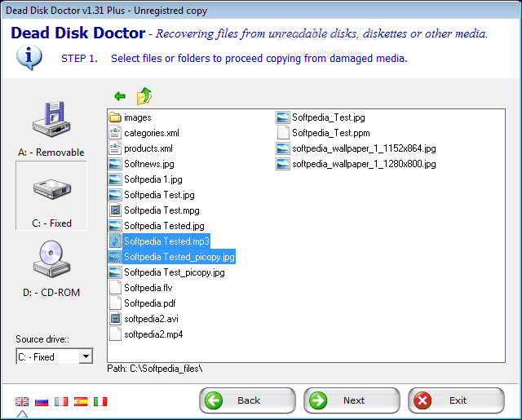The image size is (522, 420).
Task: Switch language to English flag
Action: coord(22,402)
